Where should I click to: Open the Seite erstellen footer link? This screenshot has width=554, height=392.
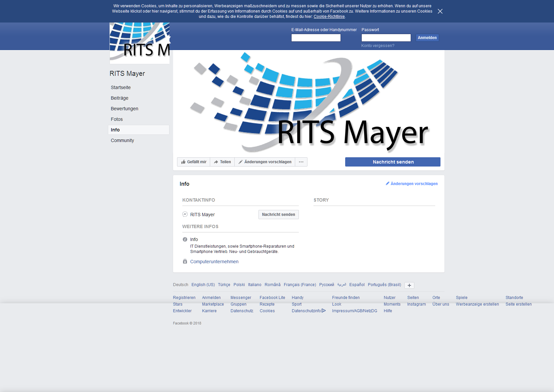[518, 304]
